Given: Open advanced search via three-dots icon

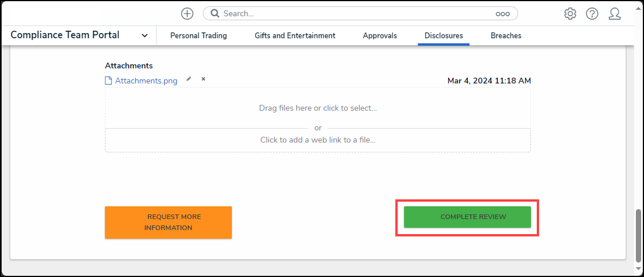Looking at the screenshot, I should point(502,13).
